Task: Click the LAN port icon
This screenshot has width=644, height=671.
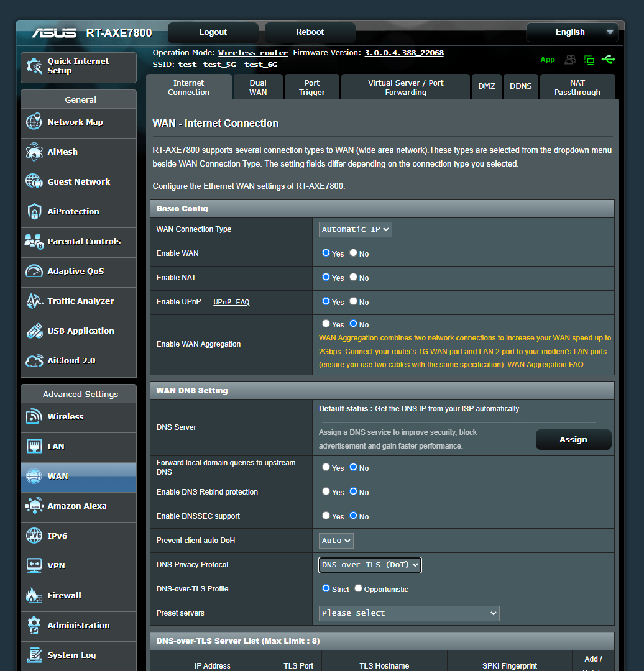Action: (34, 446)
